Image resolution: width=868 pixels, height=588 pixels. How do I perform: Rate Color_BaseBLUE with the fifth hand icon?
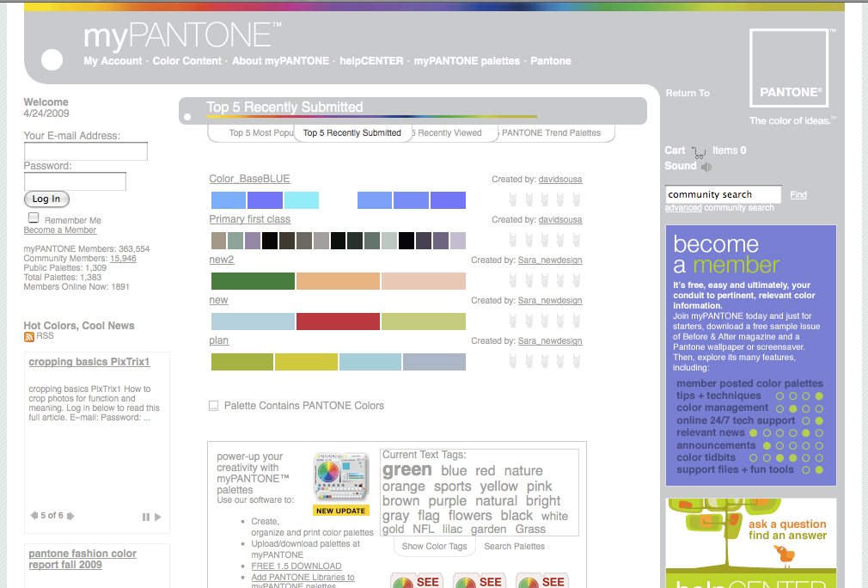click(577, 199)
